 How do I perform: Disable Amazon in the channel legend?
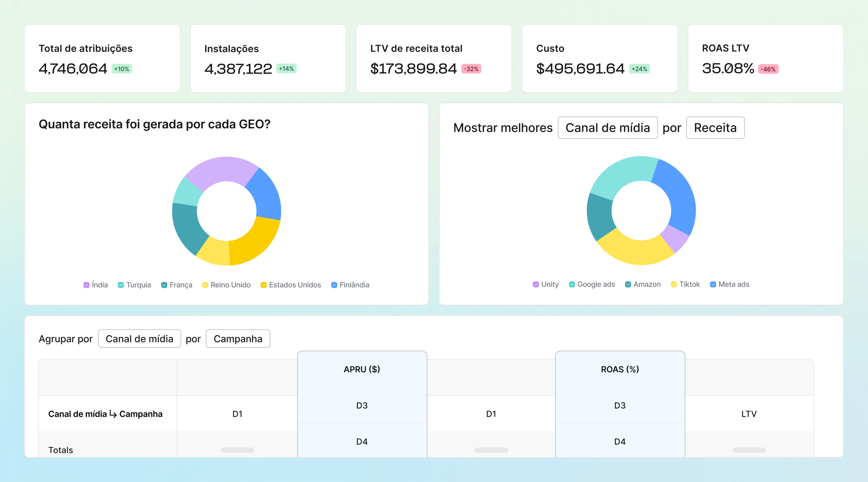click(x=628, y=284)
